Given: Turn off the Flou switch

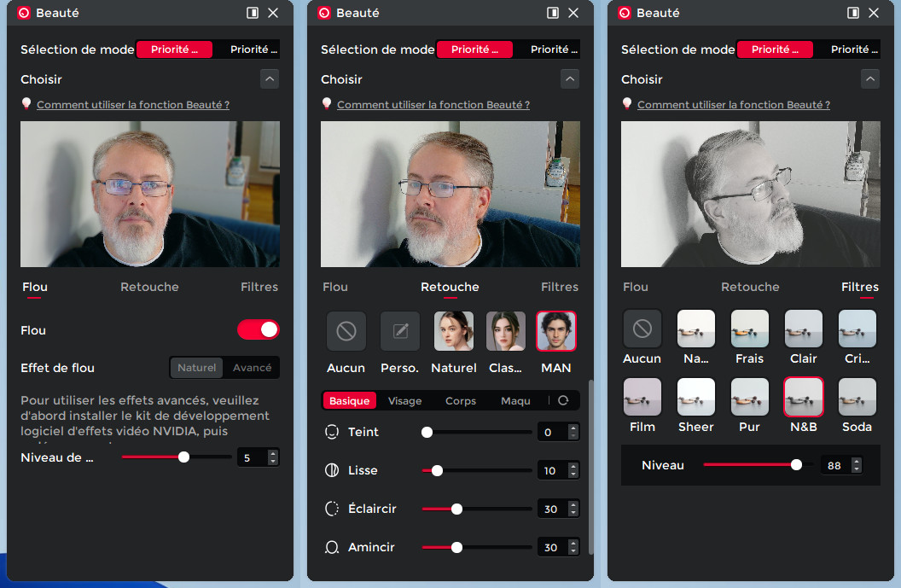Looking at the screenshot, I should pos(258,330).
